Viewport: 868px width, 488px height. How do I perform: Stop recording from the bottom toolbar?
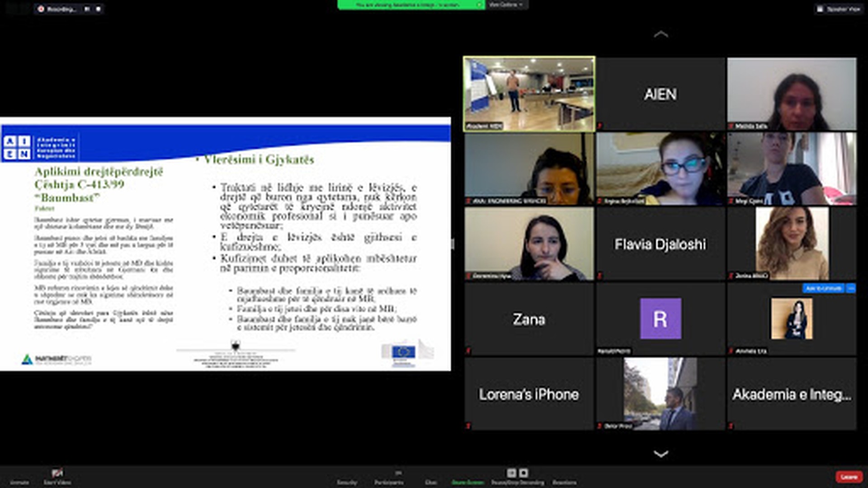pyautogui.click(x=524, y=473)
